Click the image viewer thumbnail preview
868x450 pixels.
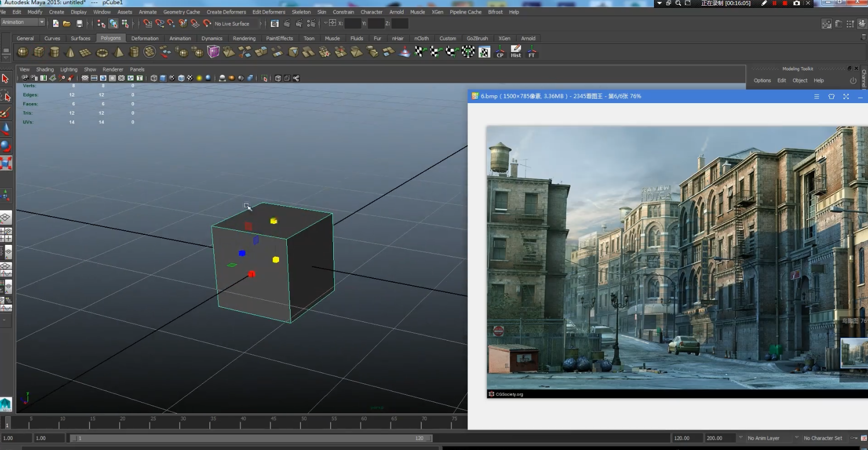854,353
